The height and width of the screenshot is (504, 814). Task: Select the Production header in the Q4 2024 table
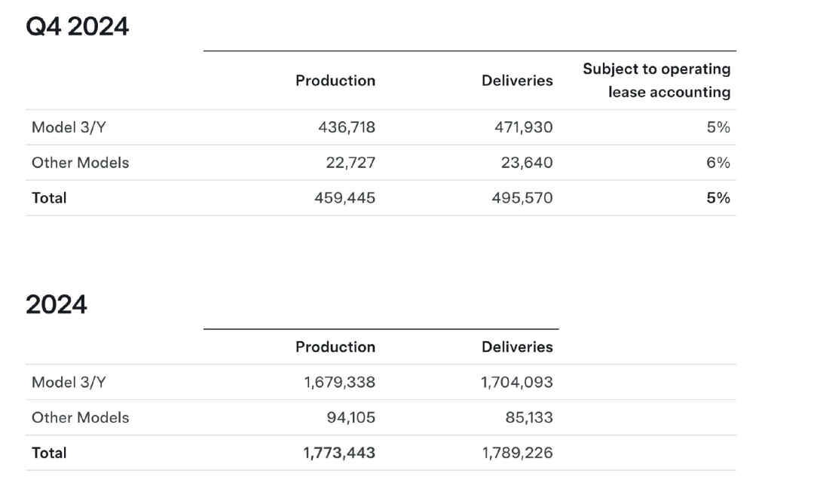point(335,81)
